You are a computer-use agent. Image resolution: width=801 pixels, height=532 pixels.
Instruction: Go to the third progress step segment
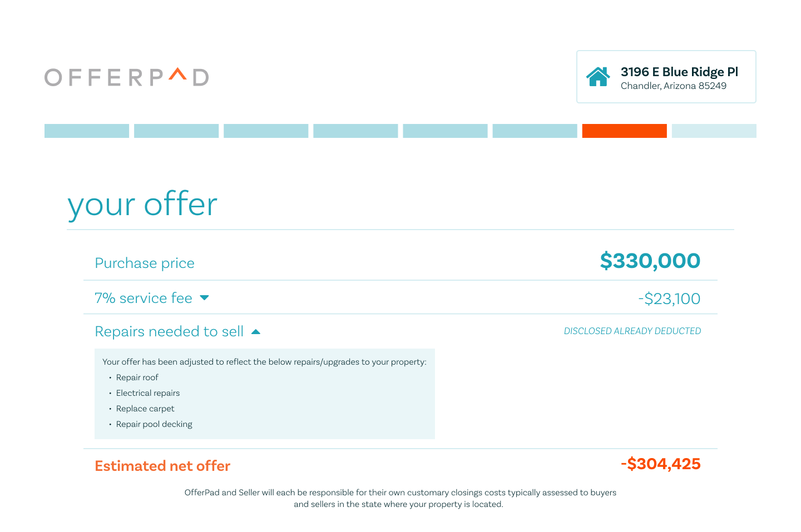click(x=266, y=131)
